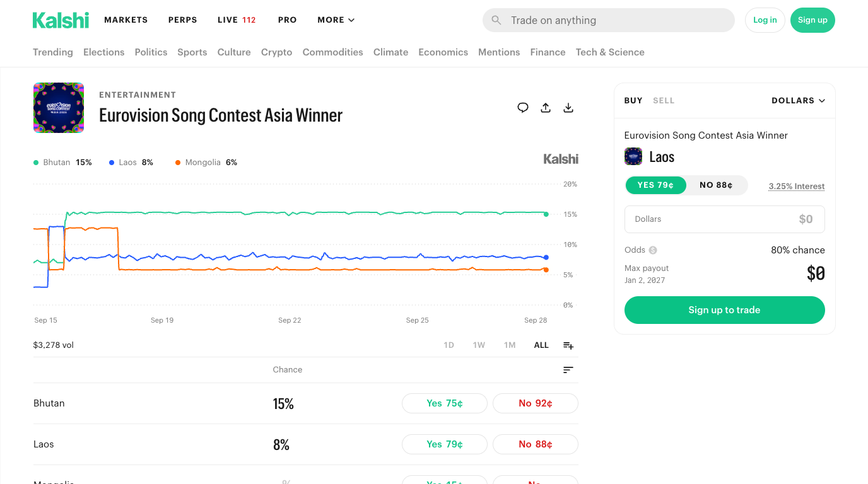Select the 1M chart range

click(x=510, y=345)
